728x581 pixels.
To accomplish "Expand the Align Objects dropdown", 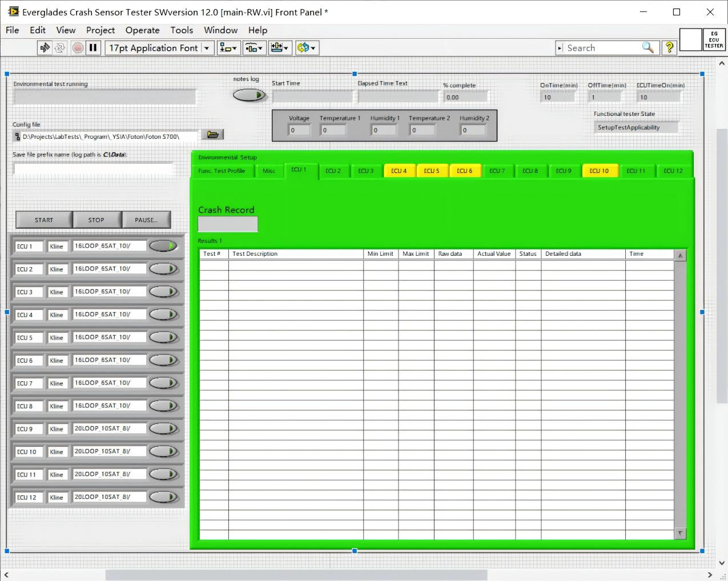I will (x=228, y=48).
